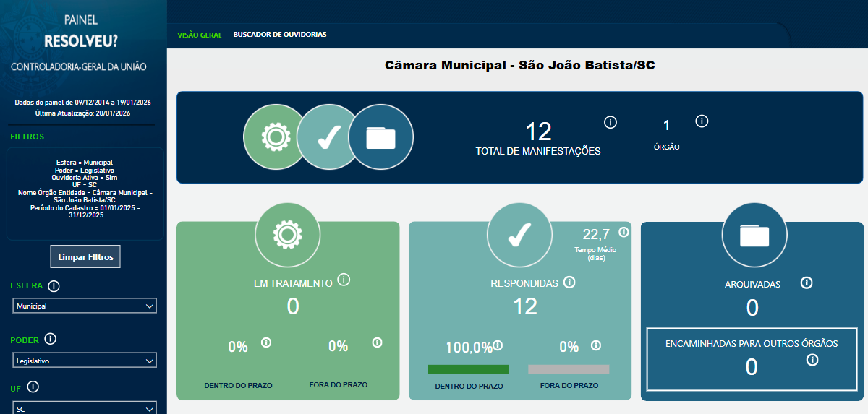Click the checkmark icon in the top banner
Image resolution: width=868 pixels, height=414 pixels.
click(329, 137)
